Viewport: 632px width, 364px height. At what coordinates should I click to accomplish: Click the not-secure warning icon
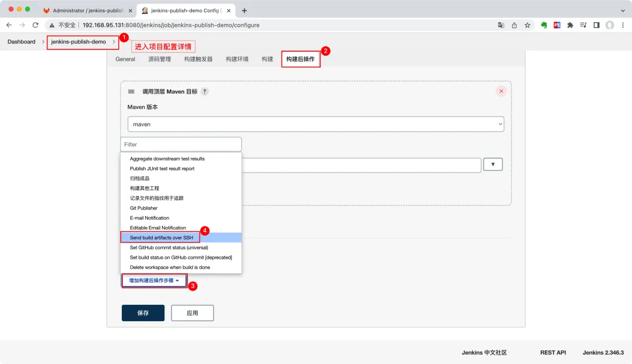click(x=51, y=25)
